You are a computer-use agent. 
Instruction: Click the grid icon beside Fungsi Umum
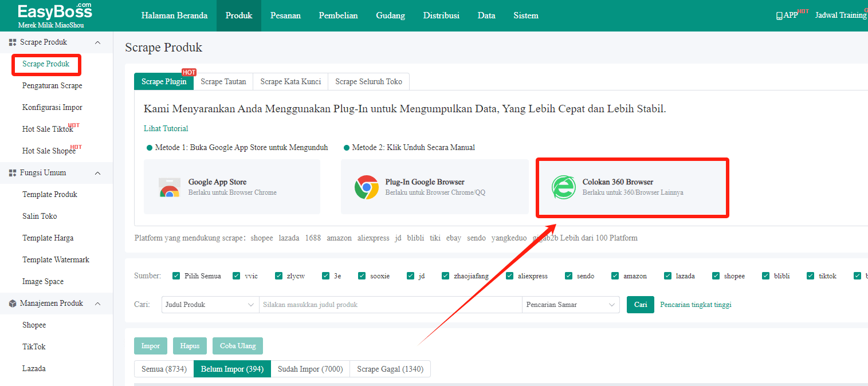pos(13,173)
